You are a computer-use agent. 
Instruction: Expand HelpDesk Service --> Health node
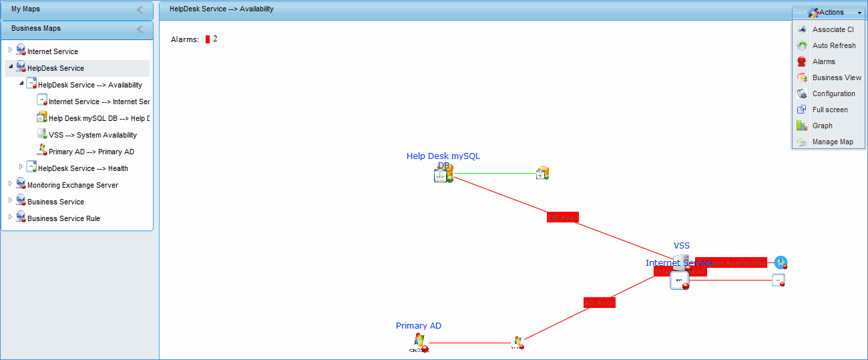coord(21,168)
